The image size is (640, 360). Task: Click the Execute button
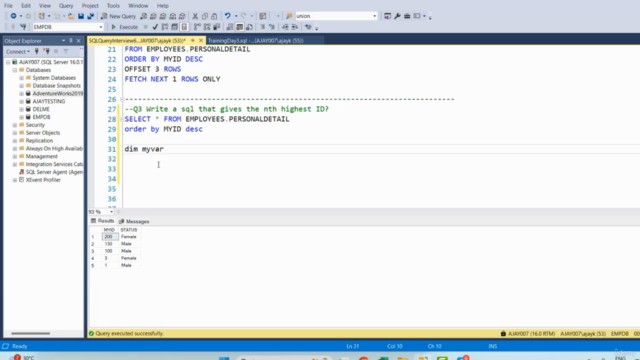click(x=125, y=27)
